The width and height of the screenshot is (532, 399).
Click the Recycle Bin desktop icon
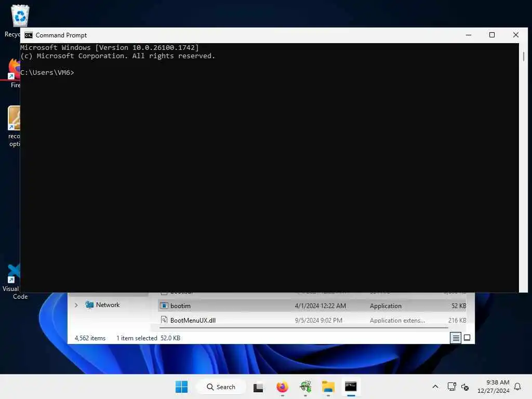(x=20, y=16)
